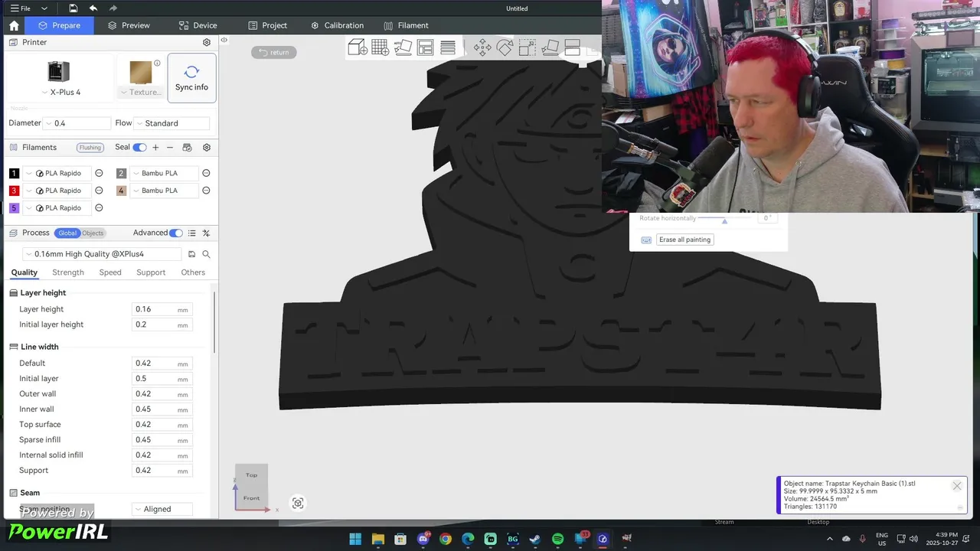Image resolution: width=980 pixels, height=551 pixels.
Task: Switch to the Preview tab
Action: (x=129, y=25)
